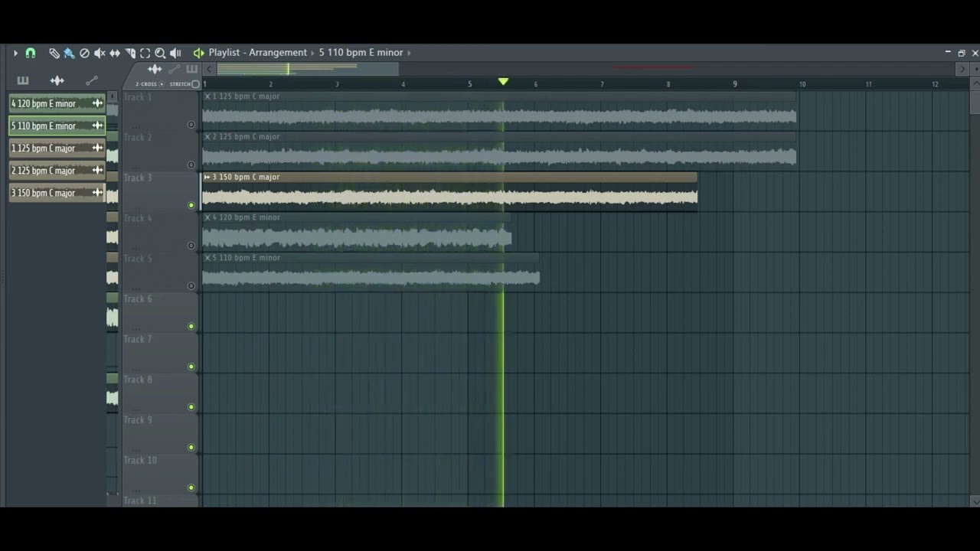This screenshot has height=551, width=980.
Task: Click the audio waveform icon above Z-CROSS
Action: click(x=155, y=69)
